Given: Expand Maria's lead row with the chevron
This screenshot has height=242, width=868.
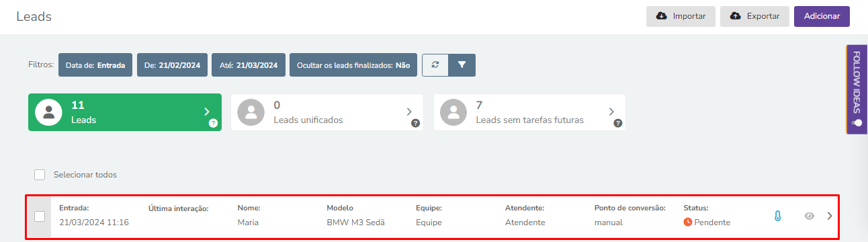Looking at the screenshot, I should [x=830, y=216].
